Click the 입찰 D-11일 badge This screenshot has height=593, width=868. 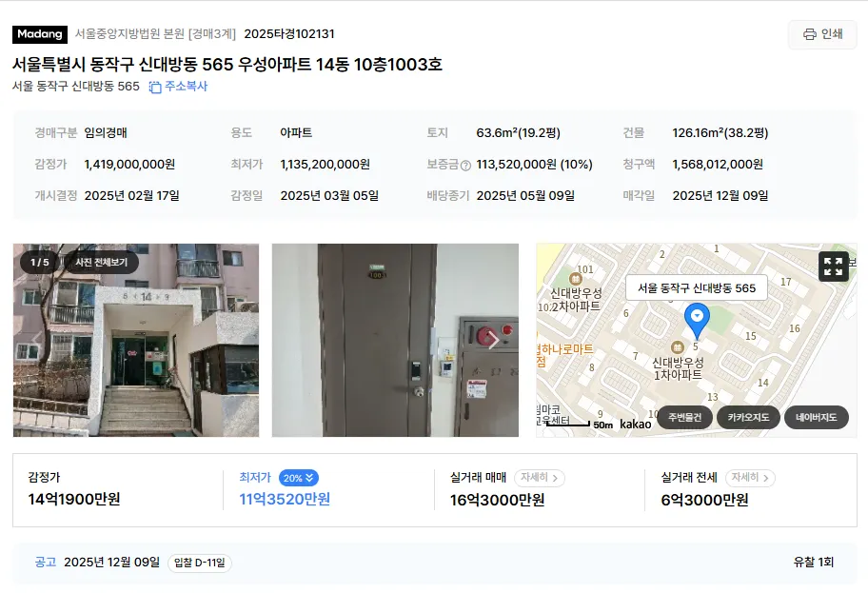click(199, 563)
